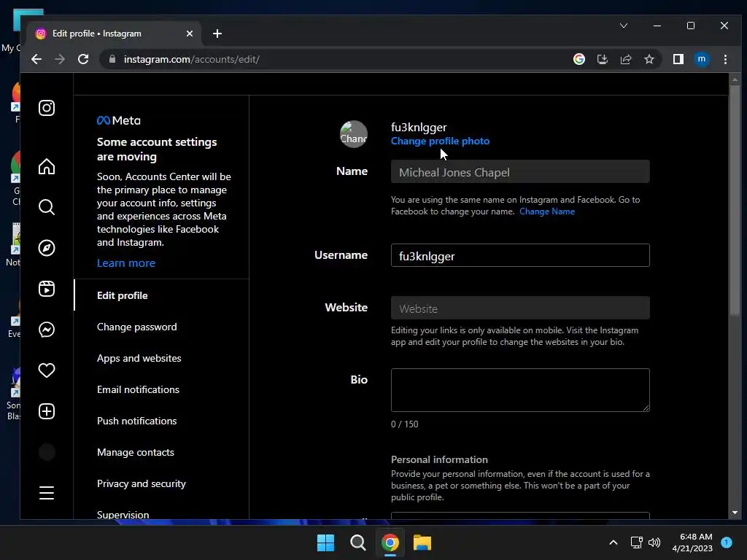Click the disabled Website field
The image size is (747, 560).
pos(520,308)
